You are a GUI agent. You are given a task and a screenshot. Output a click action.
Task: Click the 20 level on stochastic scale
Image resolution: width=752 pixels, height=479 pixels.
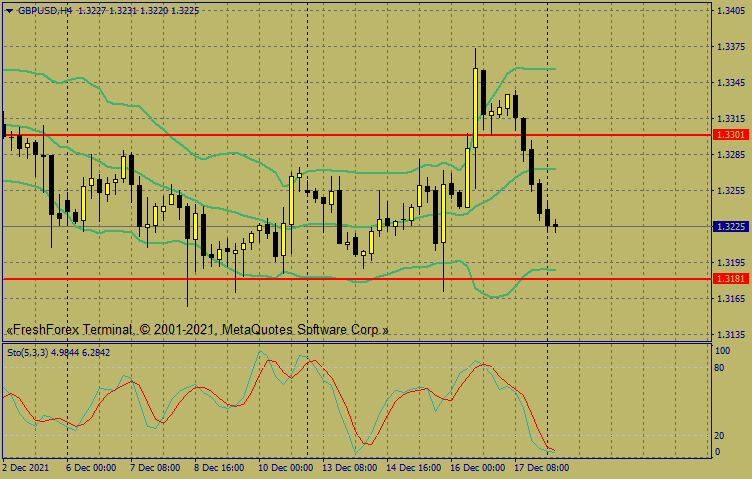pyautogui.click(x=719, y=436)
